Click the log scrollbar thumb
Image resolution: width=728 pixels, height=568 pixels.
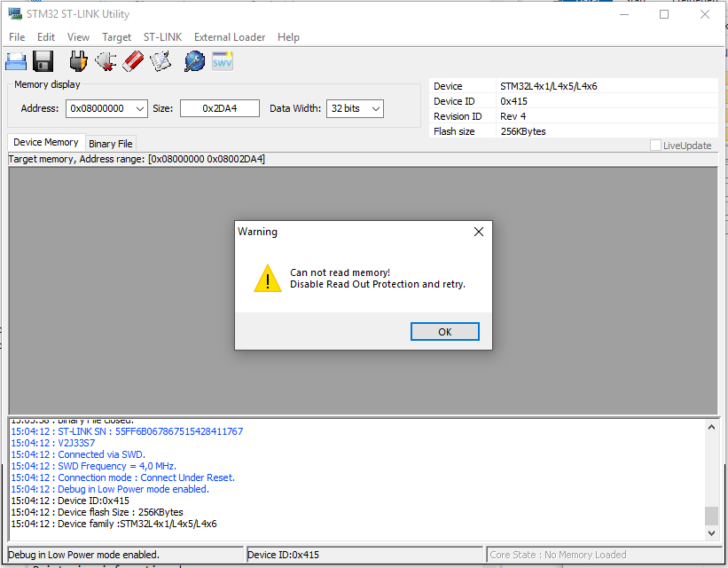pos(711,516)
